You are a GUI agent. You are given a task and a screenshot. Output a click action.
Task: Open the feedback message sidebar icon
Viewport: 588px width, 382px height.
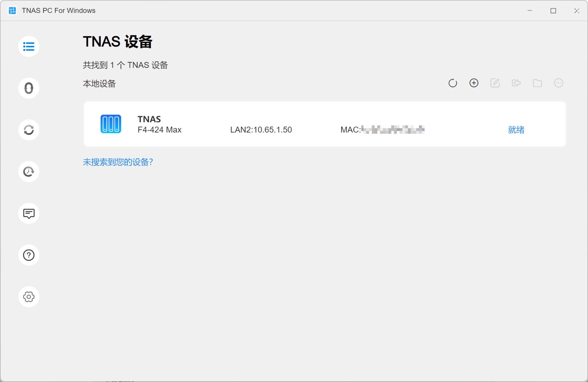(x=29, y=213)
